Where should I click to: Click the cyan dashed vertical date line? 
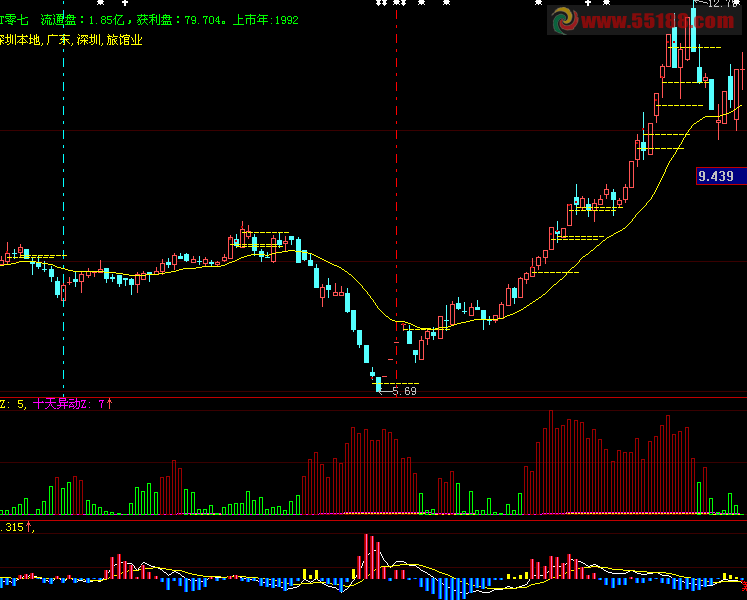click(63, 198)
